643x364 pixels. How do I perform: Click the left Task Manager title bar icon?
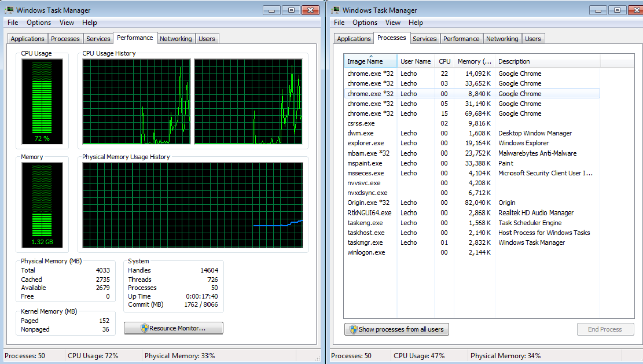[9, 10]
